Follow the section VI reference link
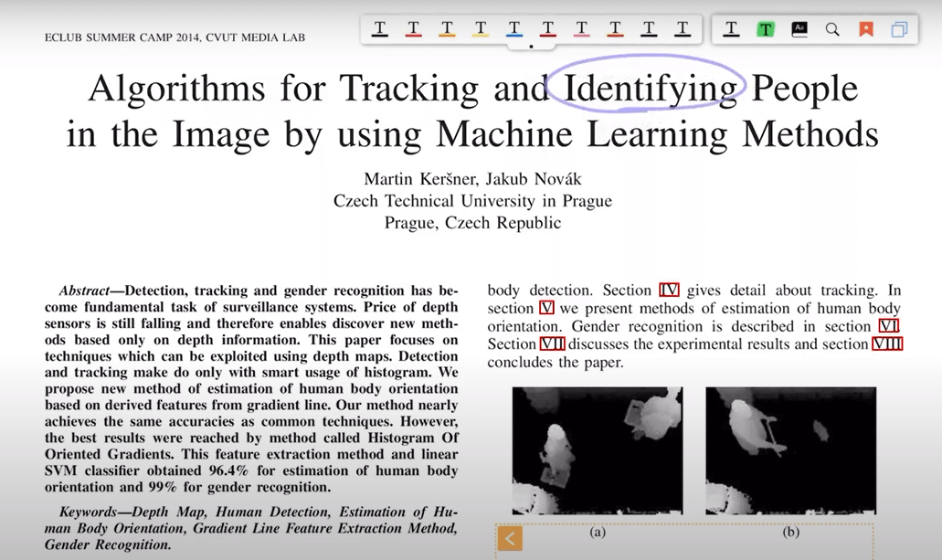The image size is (942, 560). click(888, 326)
